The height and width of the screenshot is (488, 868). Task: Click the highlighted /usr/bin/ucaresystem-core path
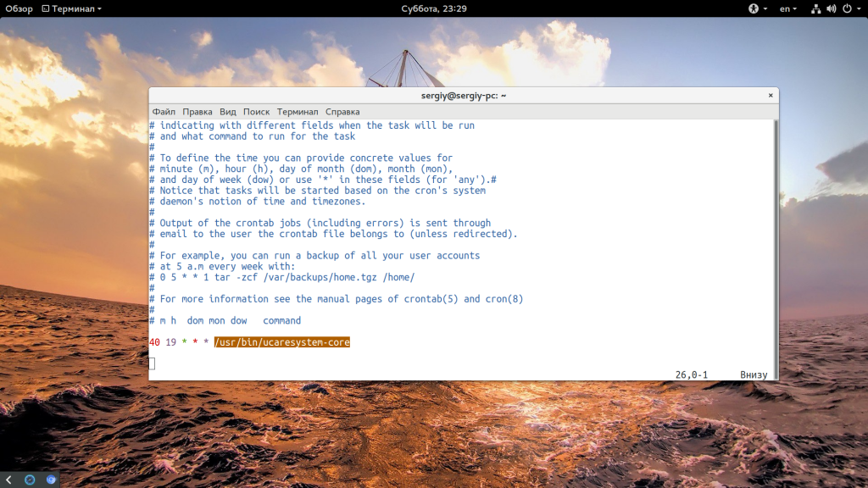click(x=281, y=342)
